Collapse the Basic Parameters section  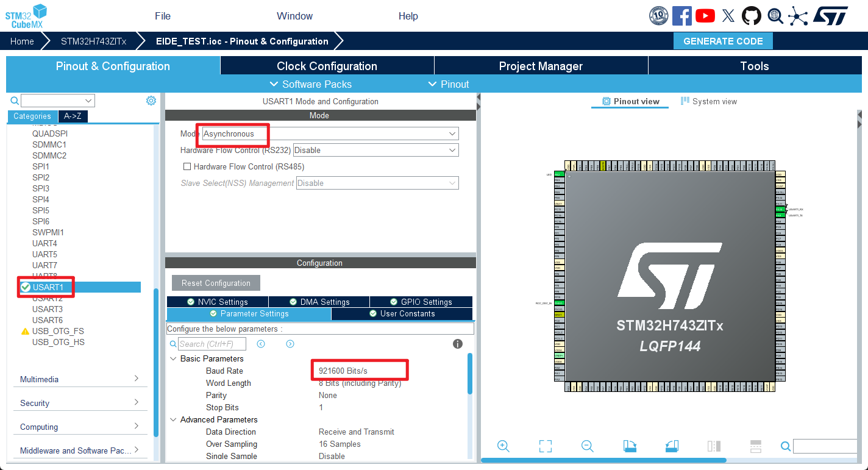(173, 358)
